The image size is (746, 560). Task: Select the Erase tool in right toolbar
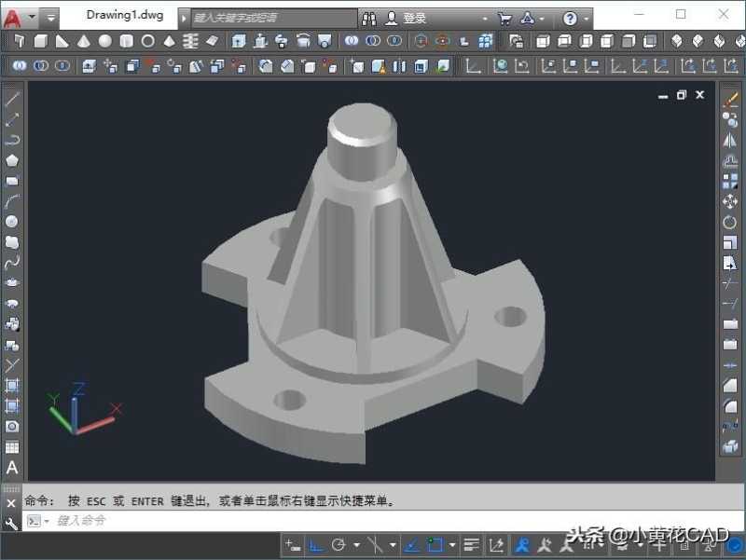pos(730,100)
